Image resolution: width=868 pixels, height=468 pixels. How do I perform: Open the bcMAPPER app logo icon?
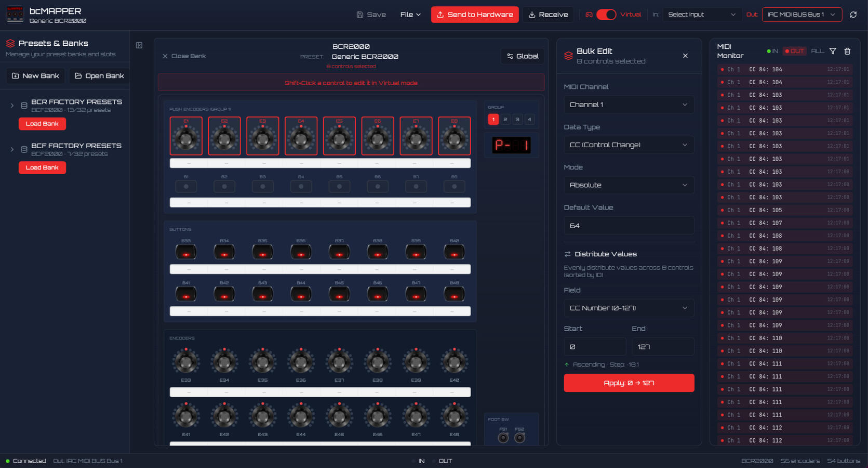(15, 14)
